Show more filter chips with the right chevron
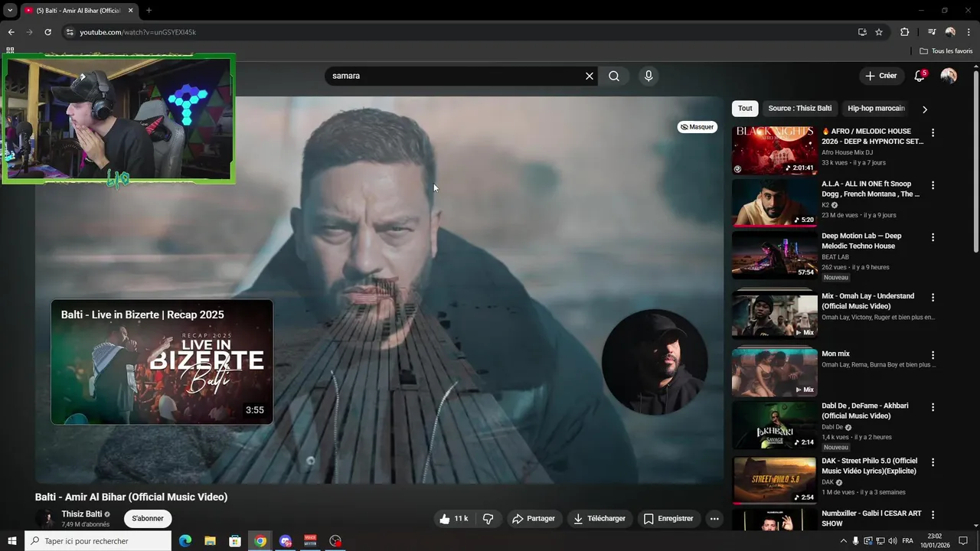 [924, 109]
